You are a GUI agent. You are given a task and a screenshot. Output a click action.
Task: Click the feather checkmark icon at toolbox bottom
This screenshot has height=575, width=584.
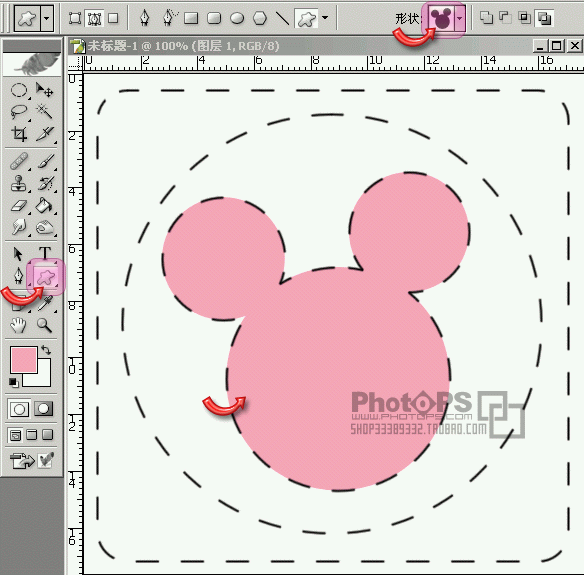coord(46,460)
